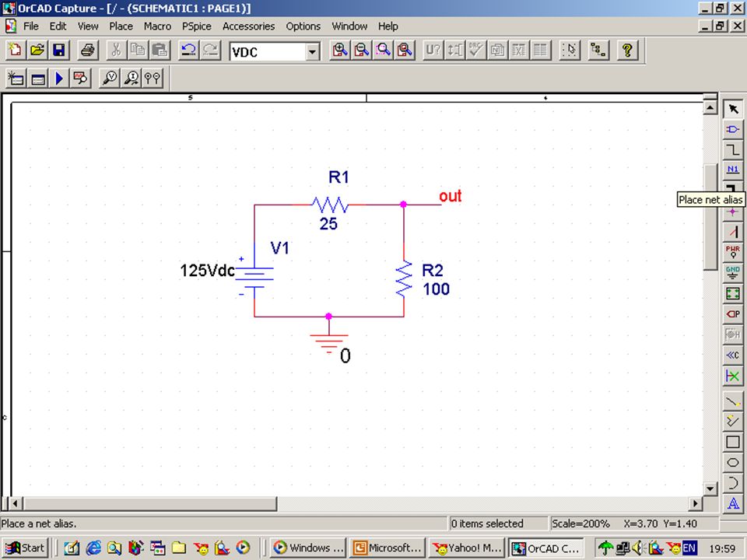Select the R1 resistor value 25
This screenshot has height=560, width=747.
(x=328, y=224)
